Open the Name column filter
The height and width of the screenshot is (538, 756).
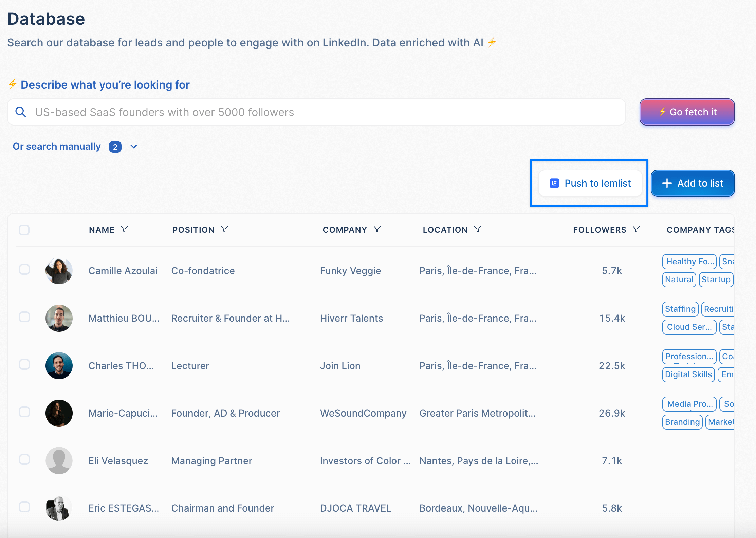click(125, 229)
